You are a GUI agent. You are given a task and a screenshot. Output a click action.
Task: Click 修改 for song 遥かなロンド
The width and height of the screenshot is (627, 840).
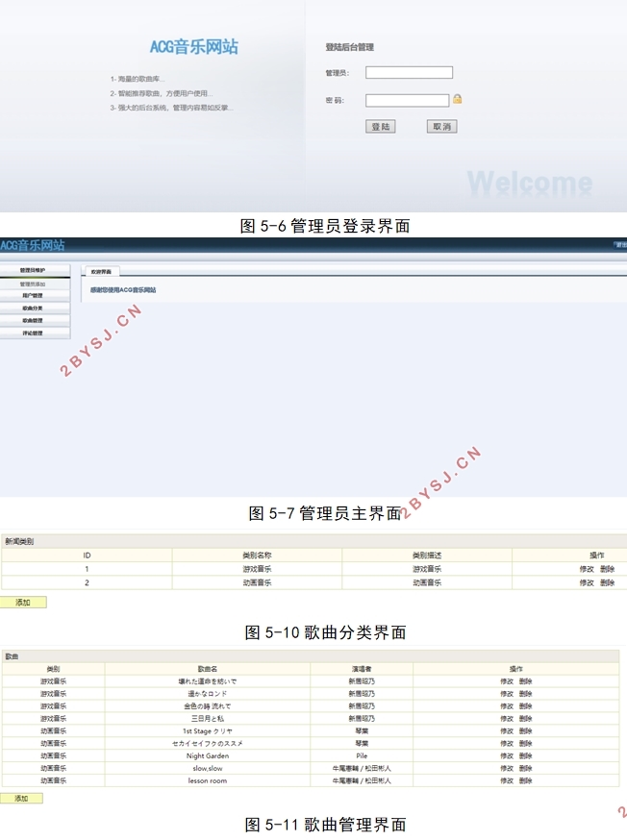(507, 694)
